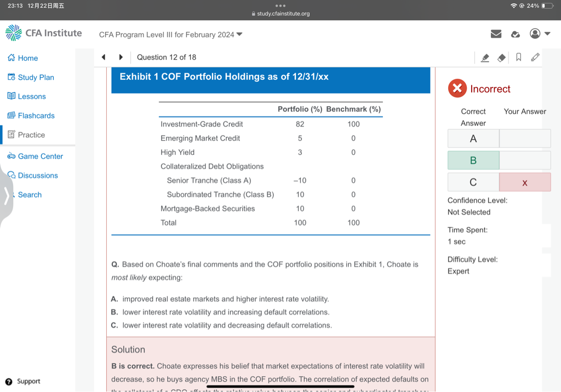Viewport: 561px width, 392px height.
Task: Click the lock icon beside URL
Action: coord(253,14)
